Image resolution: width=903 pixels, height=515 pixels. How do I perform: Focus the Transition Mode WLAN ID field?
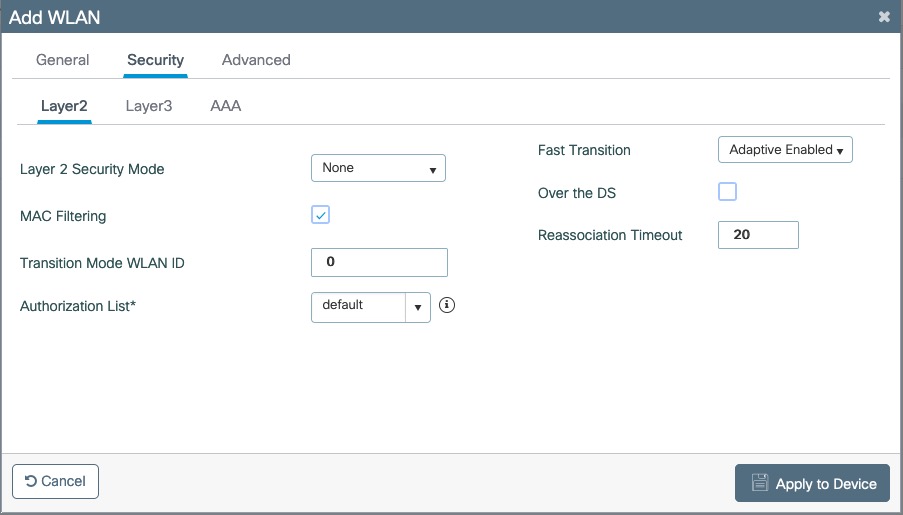(379, 262)
